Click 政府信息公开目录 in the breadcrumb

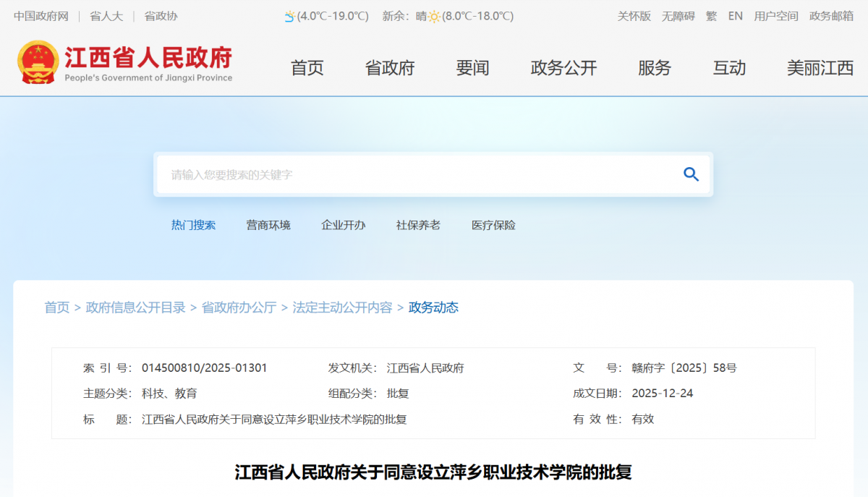click(135, 307)
